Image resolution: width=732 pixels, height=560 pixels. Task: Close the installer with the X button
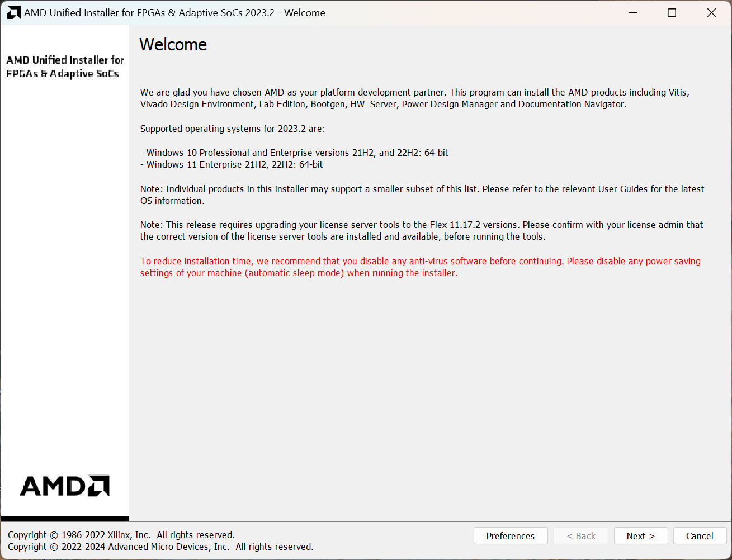point(711,13)
